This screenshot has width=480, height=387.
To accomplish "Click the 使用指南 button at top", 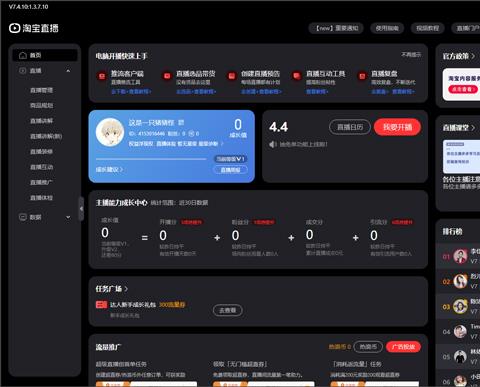I will pyautogui.click(x=387, y=28).
